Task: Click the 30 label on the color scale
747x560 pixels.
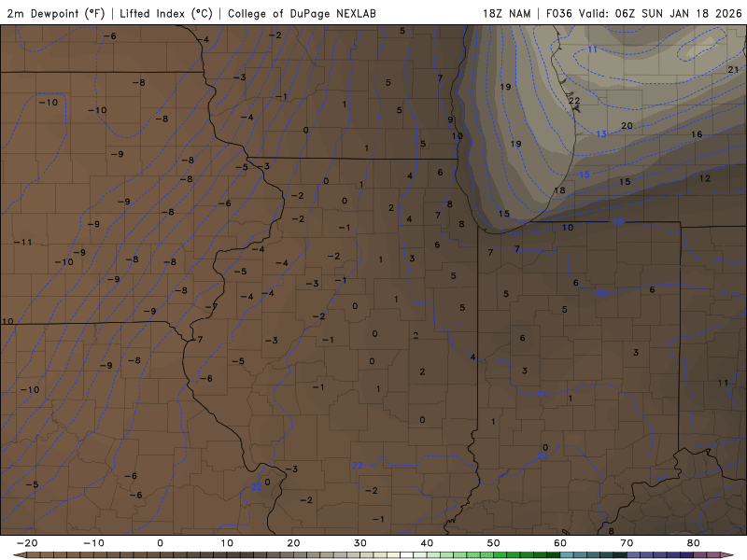Action: coord(360,543)
